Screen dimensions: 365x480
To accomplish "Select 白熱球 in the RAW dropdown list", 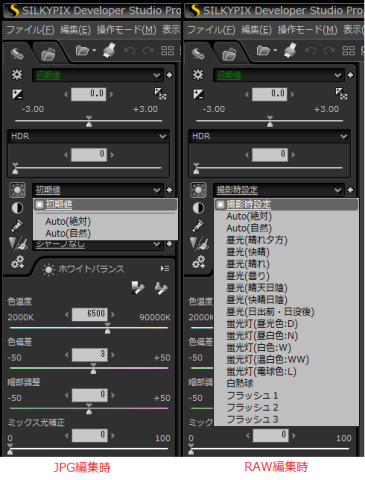I will [286, 383].
